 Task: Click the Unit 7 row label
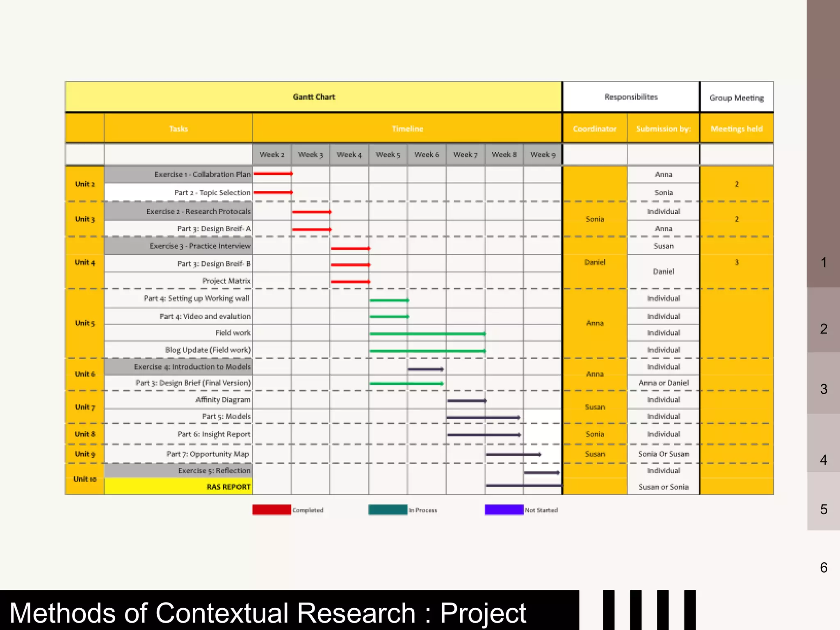click(85, 407)
